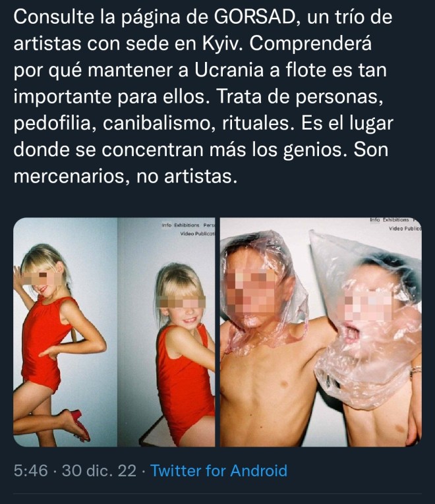The height and width of the screenshot is (504, 435).
Task: Click Info label in left photo
Action: pos(167,225)
